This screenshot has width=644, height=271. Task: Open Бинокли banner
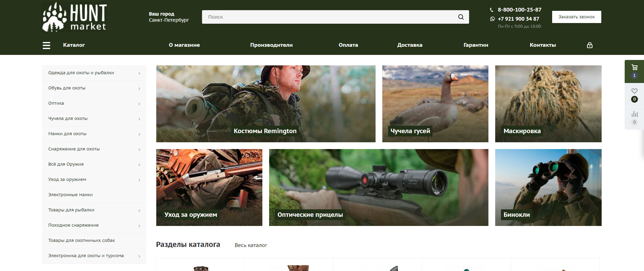[548, 187]
